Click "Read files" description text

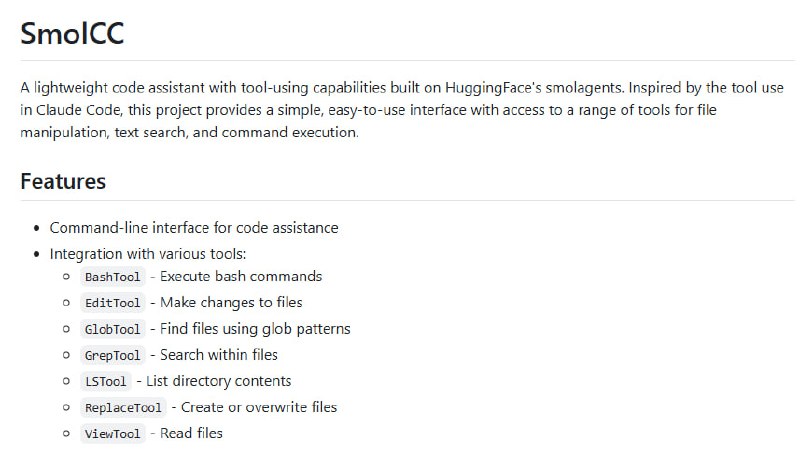[191, 433]
